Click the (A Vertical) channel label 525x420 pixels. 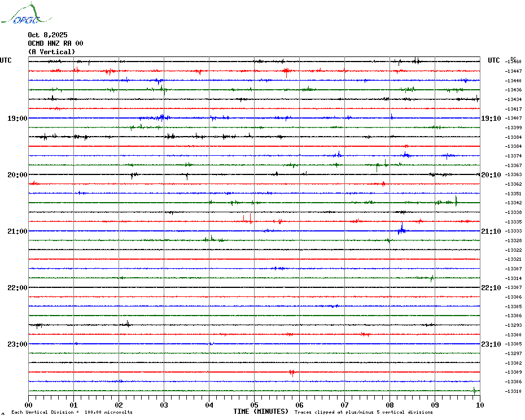pos(51,52)
